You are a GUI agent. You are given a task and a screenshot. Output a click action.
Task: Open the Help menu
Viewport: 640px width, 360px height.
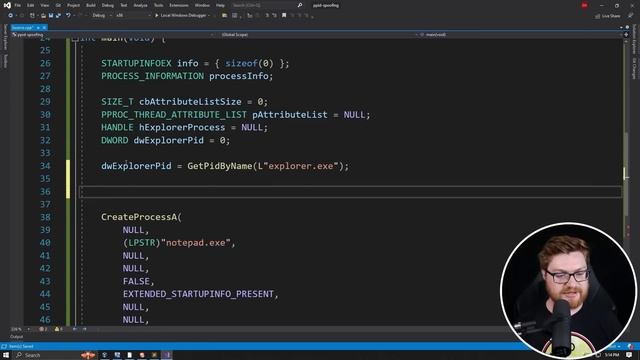(x=220, y=5)
